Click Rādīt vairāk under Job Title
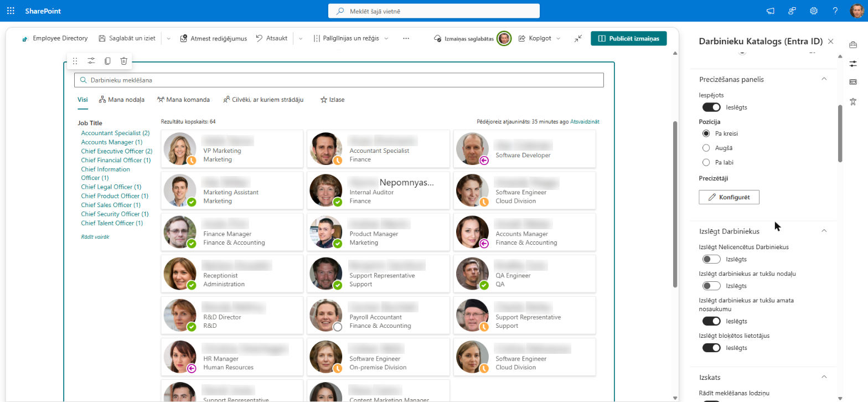 pyautogui.click(x=95, y=236)
